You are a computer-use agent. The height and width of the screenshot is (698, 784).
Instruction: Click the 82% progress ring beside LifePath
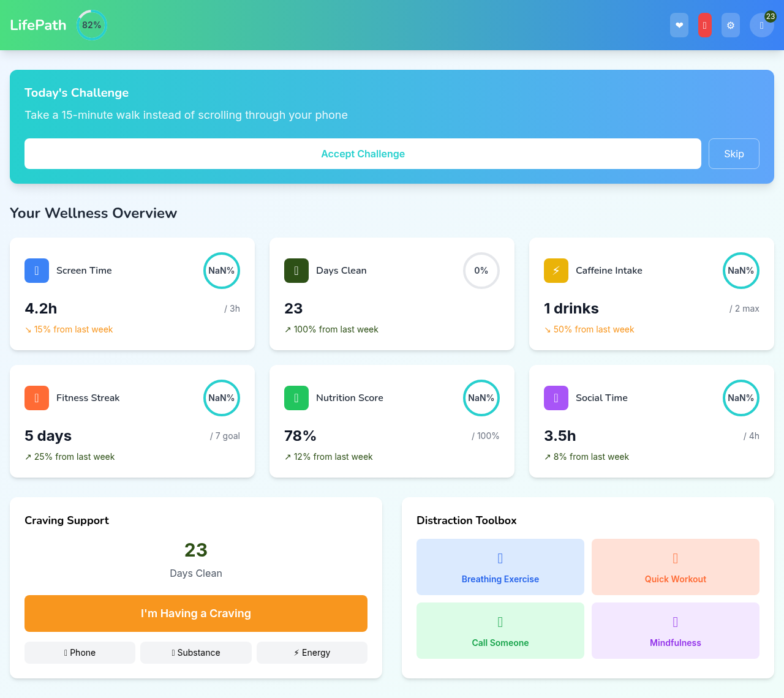point(92,25)
